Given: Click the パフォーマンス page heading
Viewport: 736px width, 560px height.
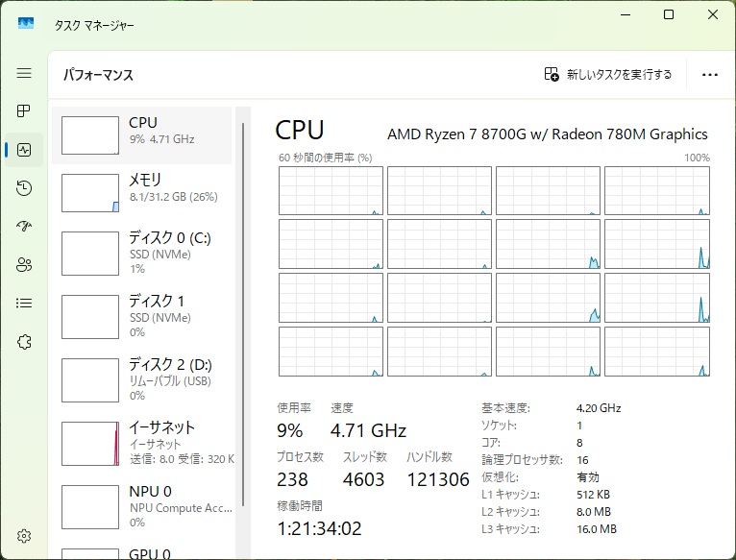Looking at the screenshot, I should [98, 75].
